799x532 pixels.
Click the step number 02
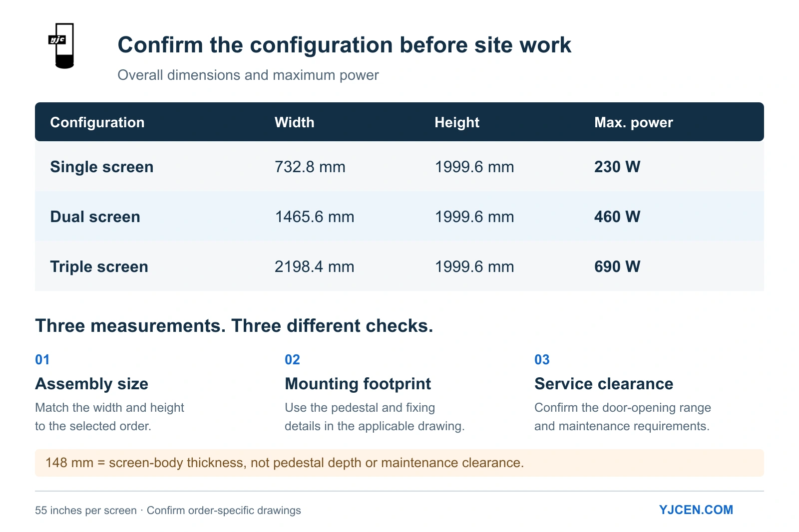(x=292, y=359)
